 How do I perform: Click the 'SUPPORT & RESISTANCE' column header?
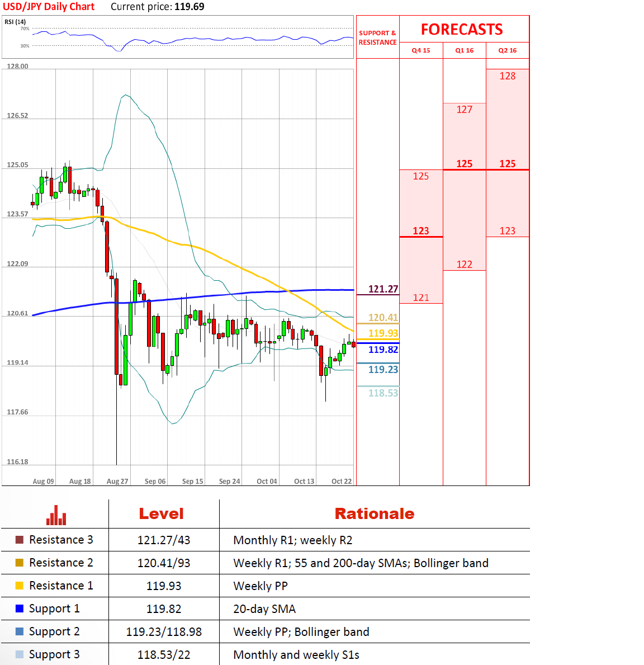[378, 37]
